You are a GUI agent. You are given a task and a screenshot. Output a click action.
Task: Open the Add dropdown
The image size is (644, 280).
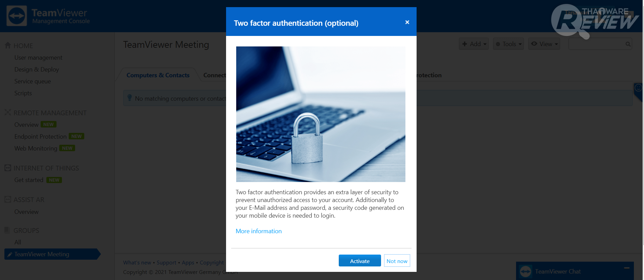coord(474,44)
